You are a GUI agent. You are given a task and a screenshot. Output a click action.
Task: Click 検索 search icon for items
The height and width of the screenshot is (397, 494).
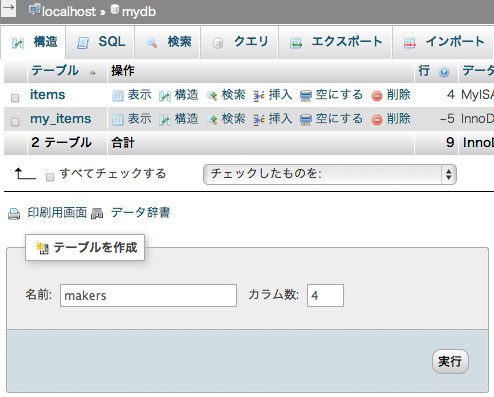click(x=212, y=96)
